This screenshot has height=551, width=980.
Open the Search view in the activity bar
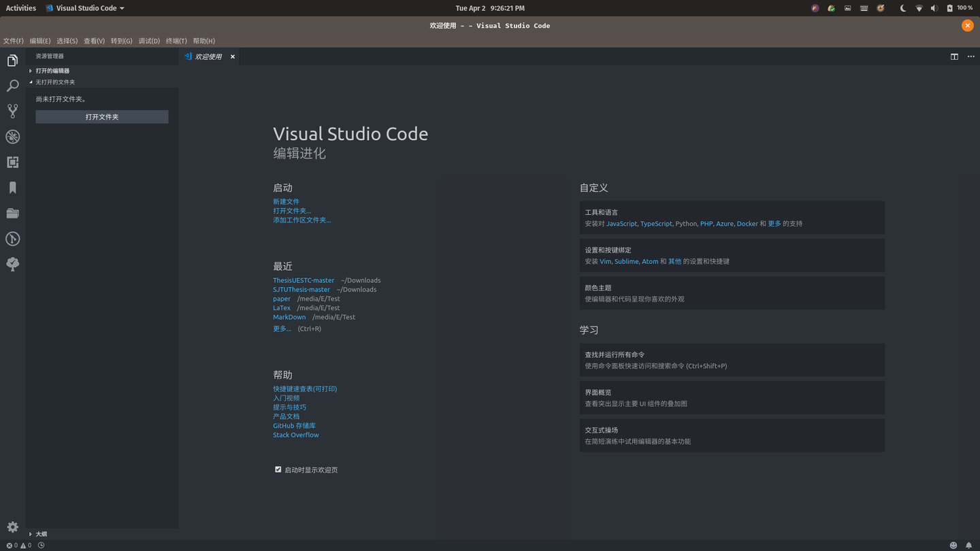(12, 86)
